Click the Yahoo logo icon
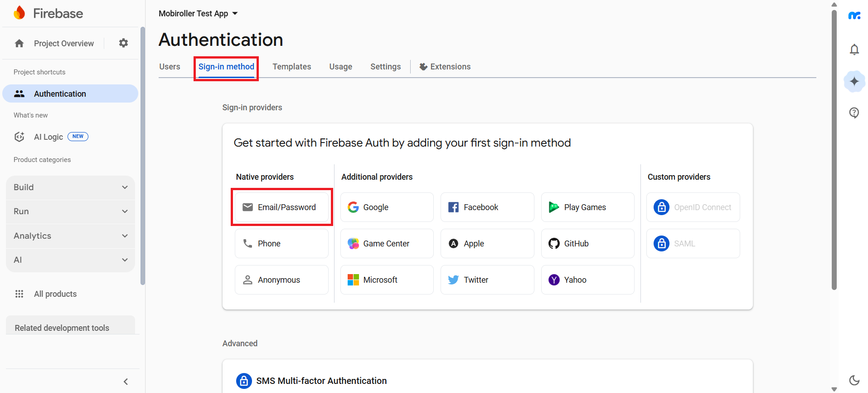Viewport: 868px width, 393px height. click(x=554, y=280)
